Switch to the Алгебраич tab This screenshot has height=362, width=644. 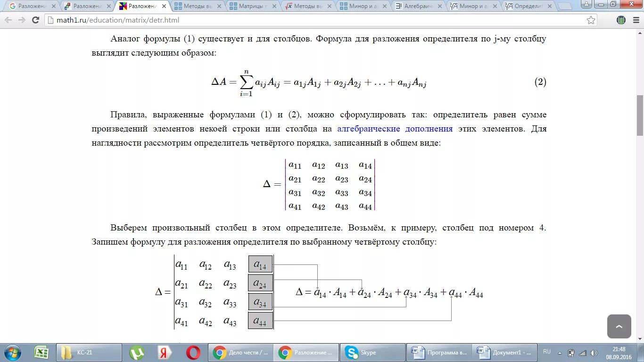point(418,7)
